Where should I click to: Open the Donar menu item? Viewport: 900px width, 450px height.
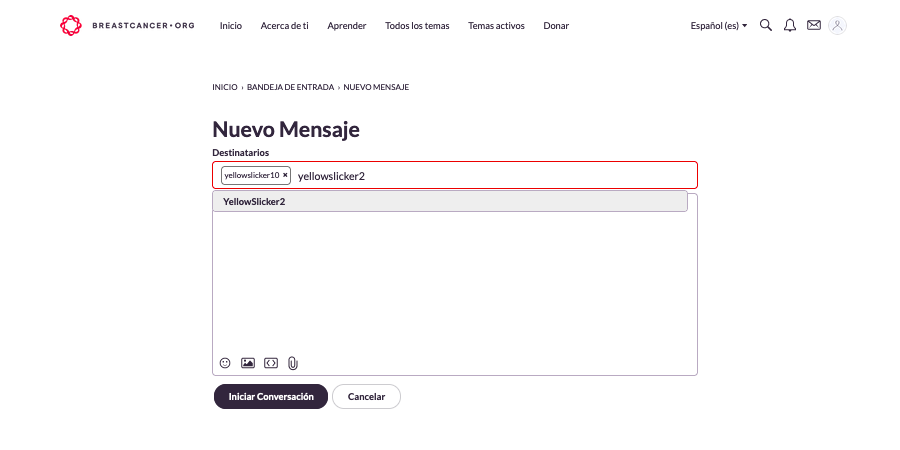click(556, 26)
